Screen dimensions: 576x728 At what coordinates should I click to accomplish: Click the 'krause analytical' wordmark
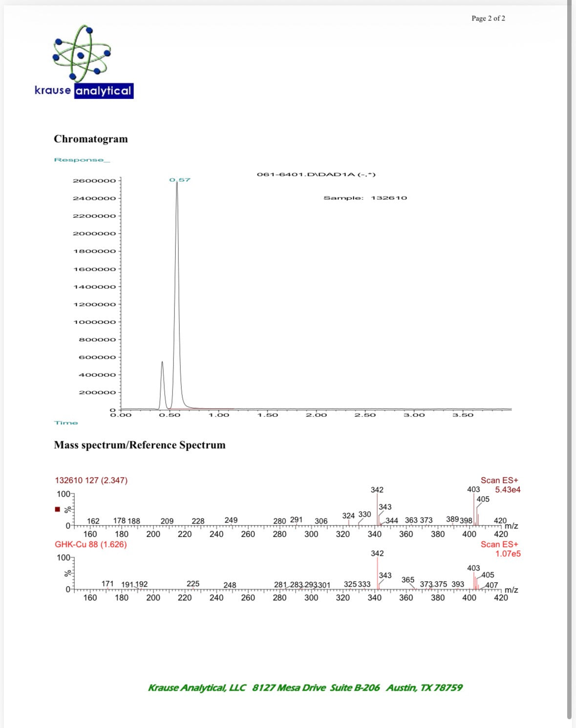(x=84, y=90)
